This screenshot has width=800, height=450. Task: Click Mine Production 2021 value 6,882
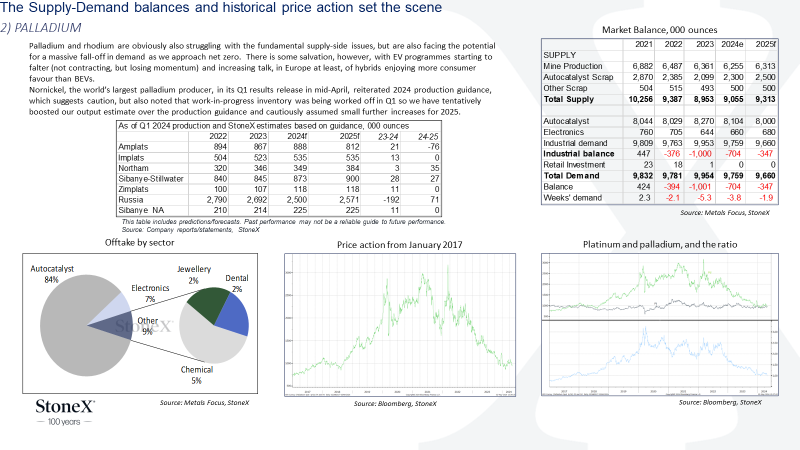point(642,66)
